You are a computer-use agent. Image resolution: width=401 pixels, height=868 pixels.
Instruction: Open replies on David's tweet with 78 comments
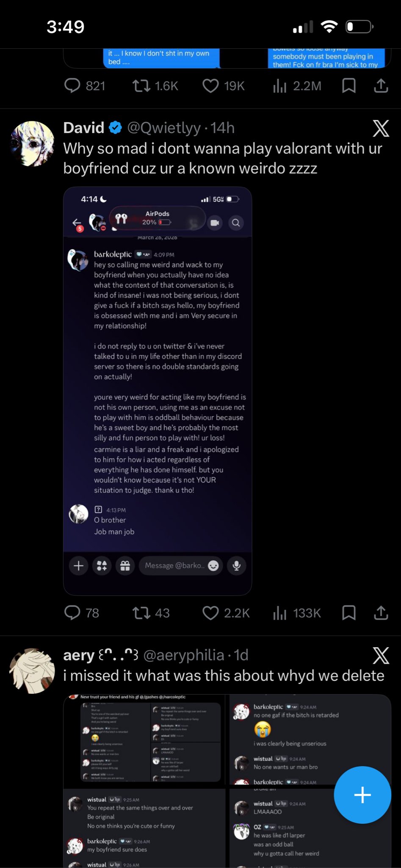[x=72, y=613]
